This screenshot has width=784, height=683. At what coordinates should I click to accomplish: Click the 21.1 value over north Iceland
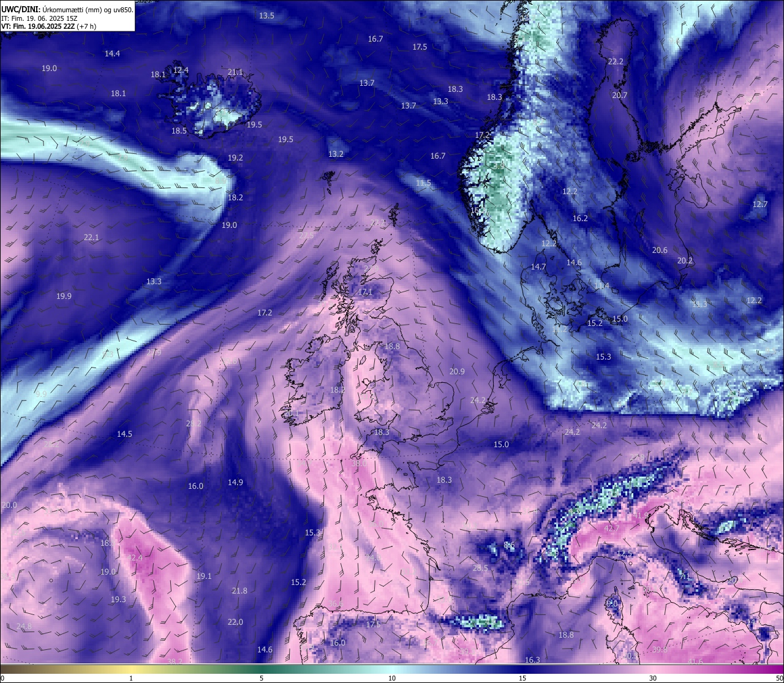[x=235, y=72]
